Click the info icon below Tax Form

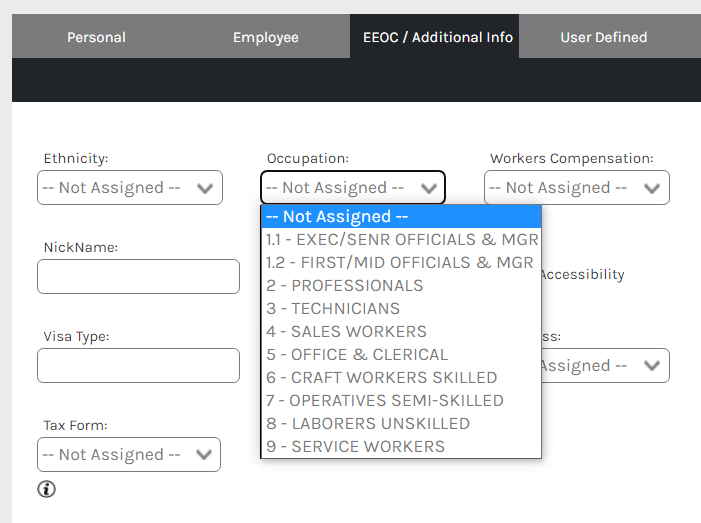pyautogui.click(x=46, y=489)
